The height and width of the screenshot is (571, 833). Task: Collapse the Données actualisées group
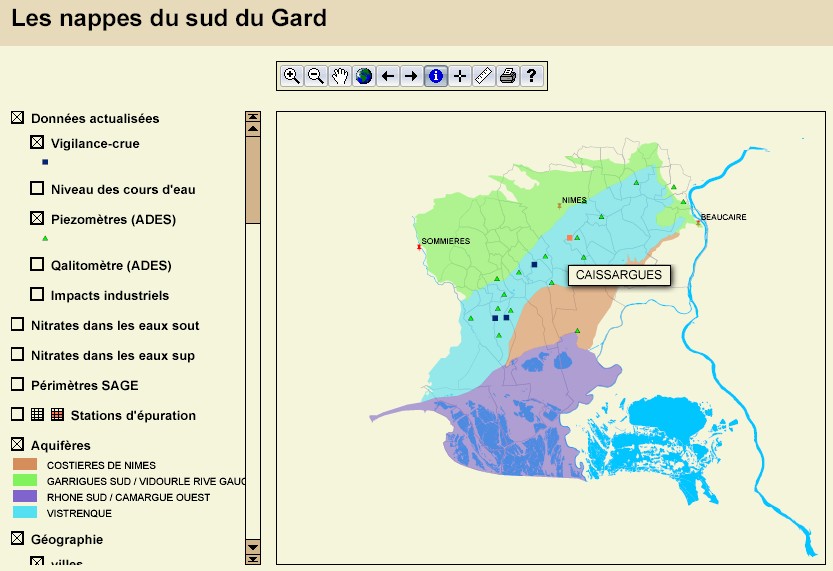pyautogui.click(x=17, y=118)
